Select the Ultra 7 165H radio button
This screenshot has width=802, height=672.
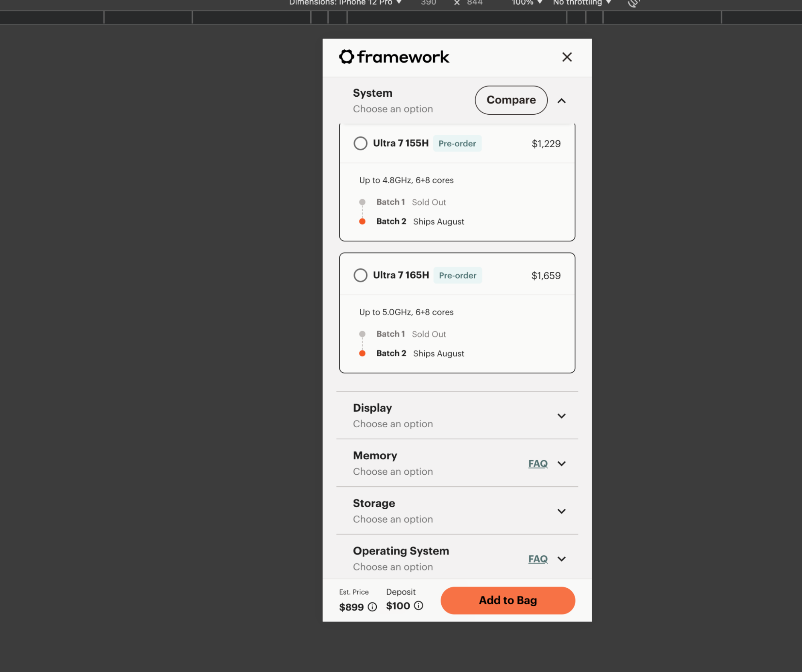click(360, 275)
